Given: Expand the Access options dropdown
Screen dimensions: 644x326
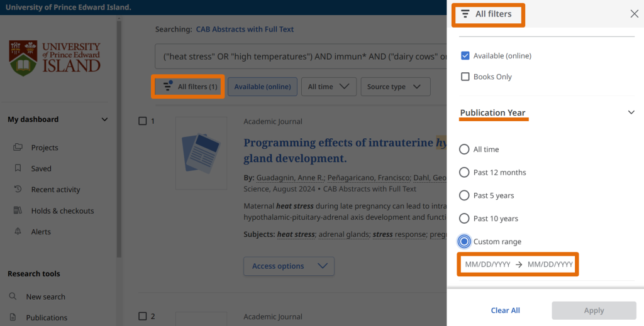Looking at the screenshot, I should point(289,266).
